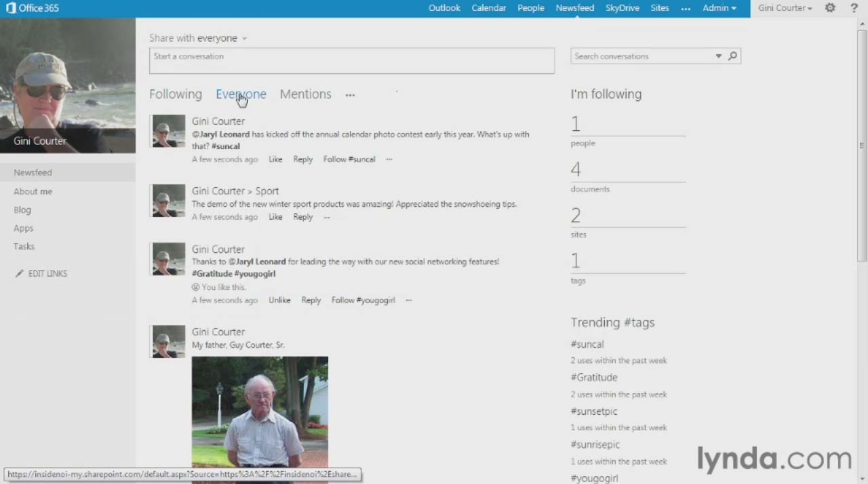868x484 pixels.
Task: Open Tasks in the sidebar
Action: (24, 247)
